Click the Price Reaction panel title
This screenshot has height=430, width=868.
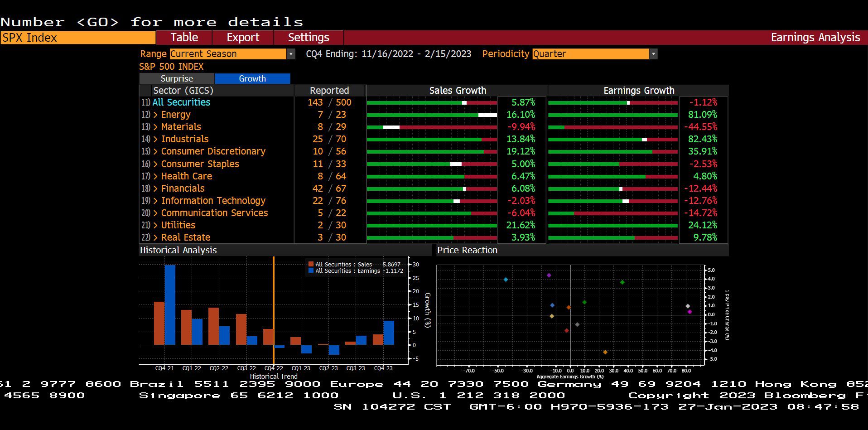pos(467,250)
